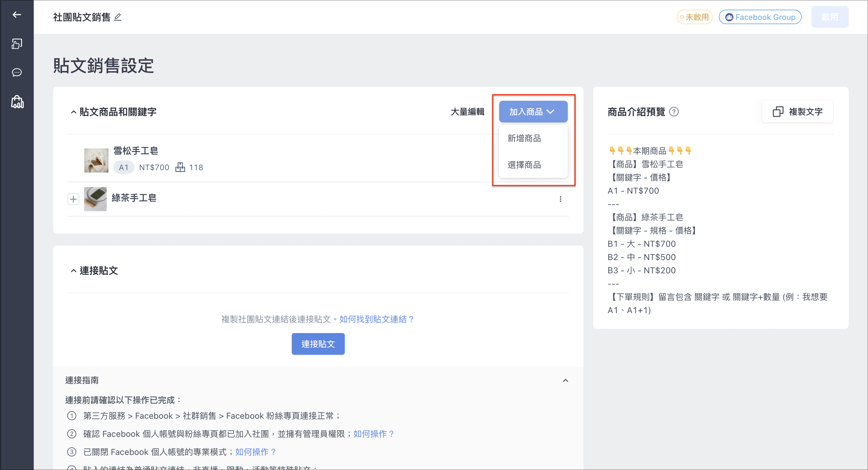Click the 雪松手工皂 product name

pos(136,151)
